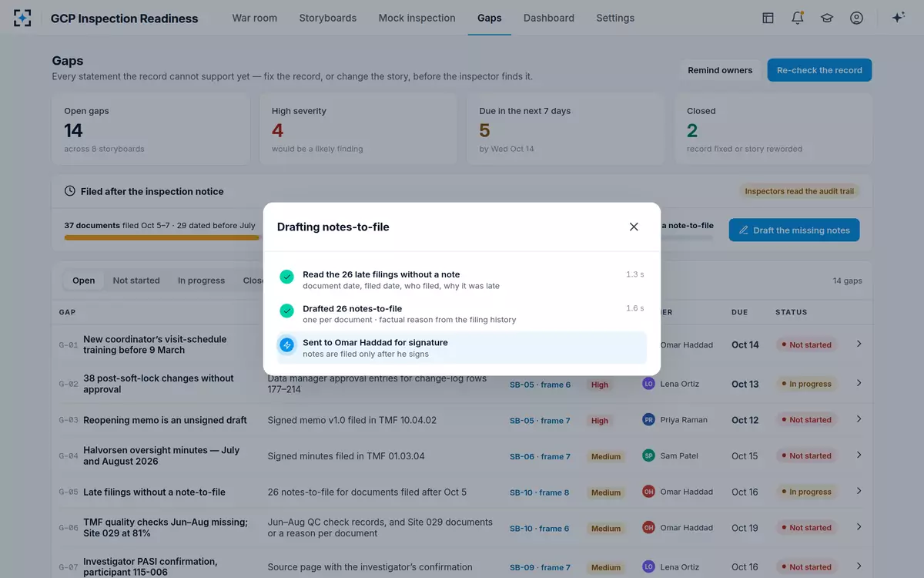Open SB-10 · frame 6 link

pos(540,529)
